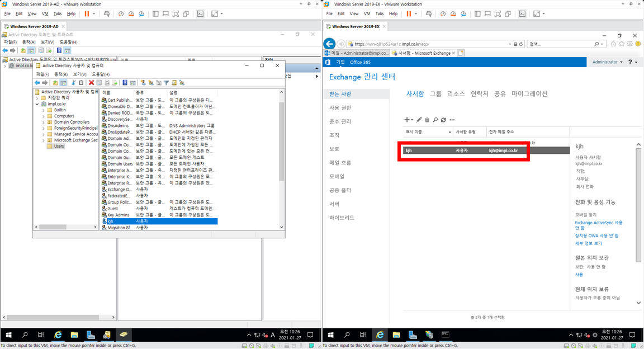Viewport: 644px width, 349px height.
Task: Open the 동작(A) menu in AD Users and Computers
Action: (x=61, y=74)
